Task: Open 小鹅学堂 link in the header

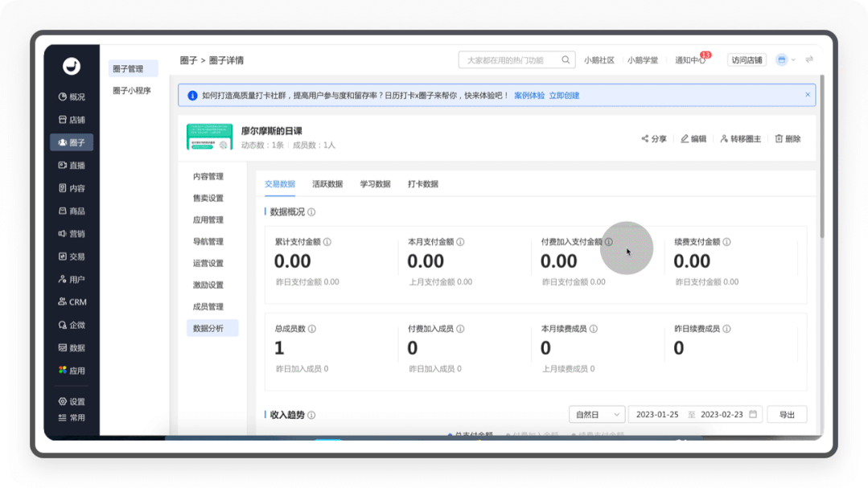Action: tap(643, 60)
